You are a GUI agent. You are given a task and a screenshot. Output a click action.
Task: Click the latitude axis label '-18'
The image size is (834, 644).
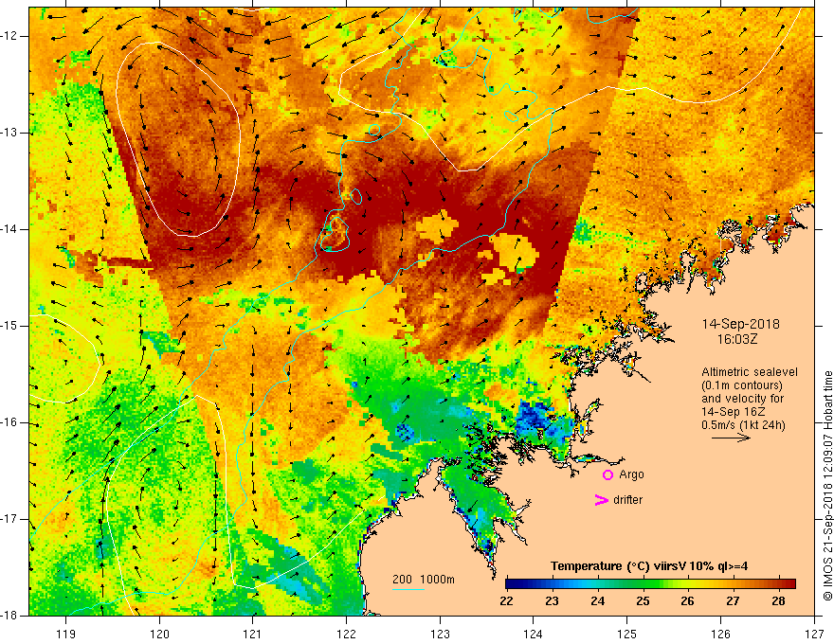tap(9, 616)
